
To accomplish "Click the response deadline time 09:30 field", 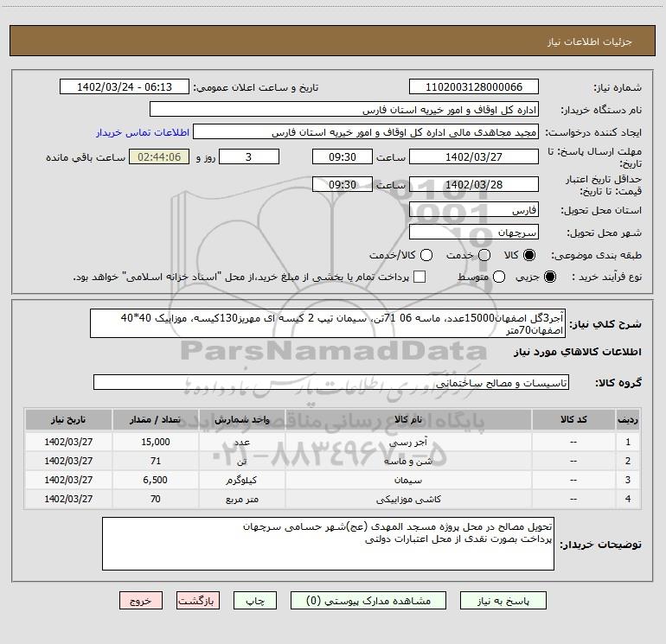I will click(x=343, y=156).
